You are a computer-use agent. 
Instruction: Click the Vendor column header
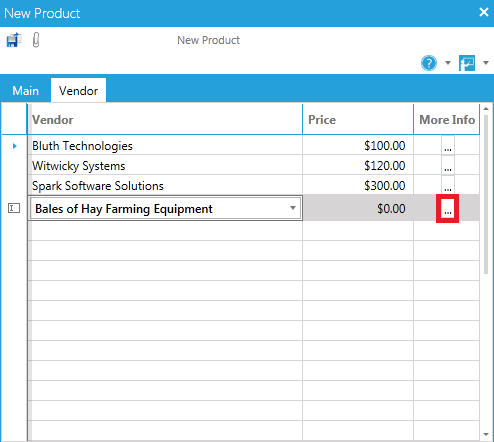[165, 120]
